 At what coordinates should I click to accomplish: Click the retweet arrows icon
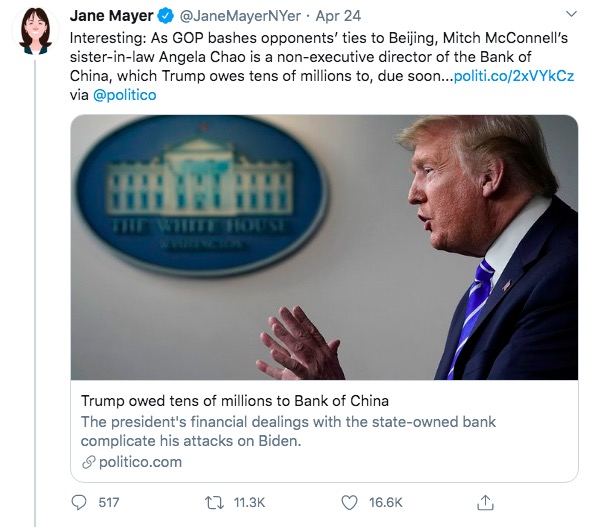click(214, 503)
